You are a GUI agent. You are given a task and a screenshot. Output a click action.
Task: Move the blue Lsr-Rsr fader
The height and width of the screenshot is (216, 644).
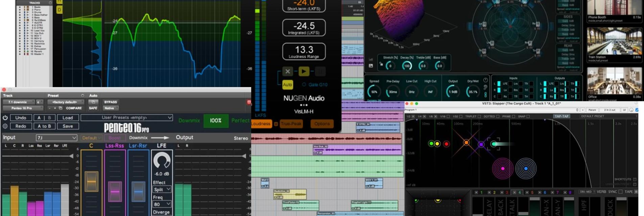pyautogui.click(x=138, y=192)
